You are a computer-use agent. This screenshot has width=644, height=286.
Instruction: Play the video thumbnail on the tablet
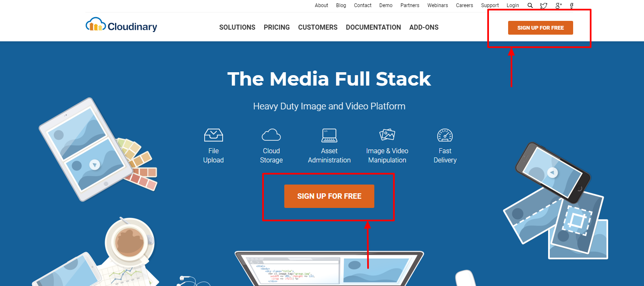click(x=95, y=165)
